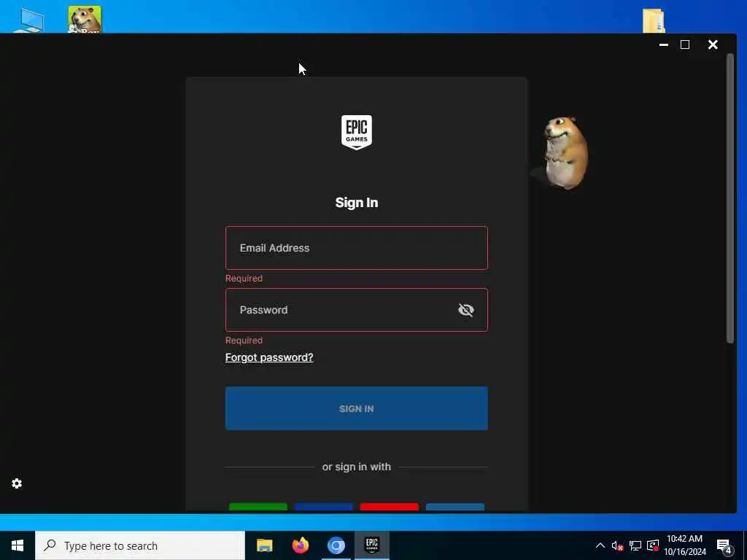Image resolution: width=747 pixels, height=560 pixels.
Task: Click the animated hamster desktop pet
Action: (565, 153)
